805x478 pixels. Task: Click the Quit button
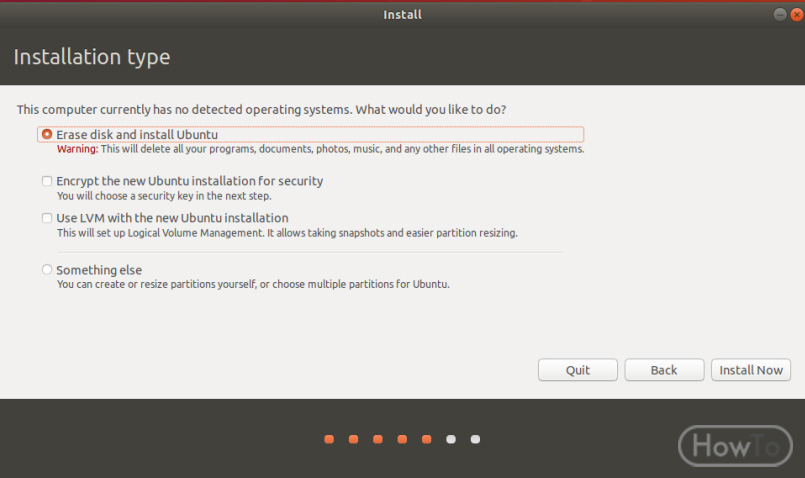(x=578, y=370)
